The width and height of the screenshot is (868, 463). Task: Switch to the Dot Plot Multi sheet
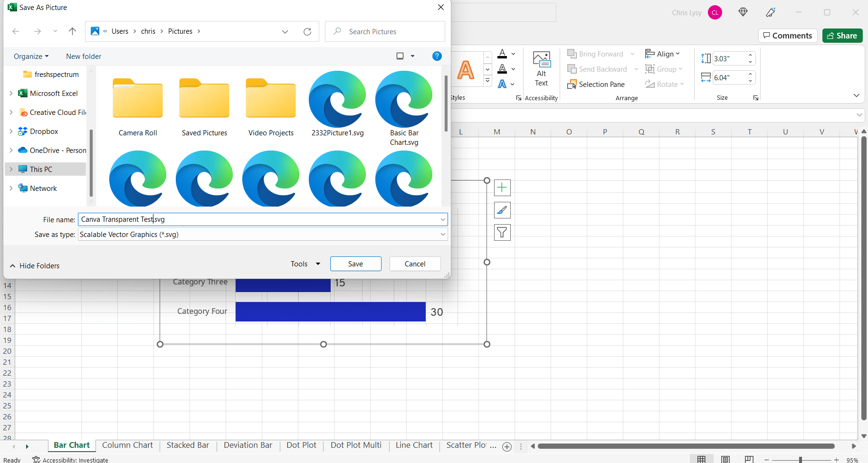pos(356,445)
